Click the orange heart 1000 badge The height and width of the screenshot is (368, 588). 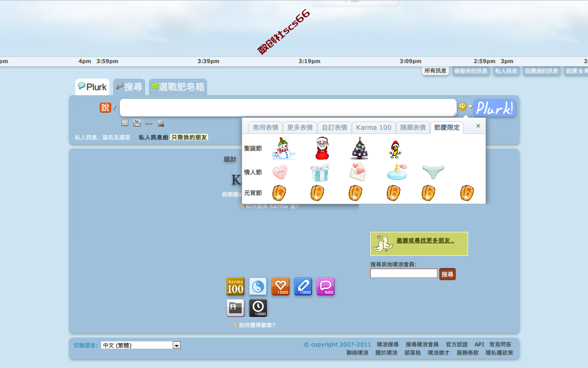(x=281, y=287)
